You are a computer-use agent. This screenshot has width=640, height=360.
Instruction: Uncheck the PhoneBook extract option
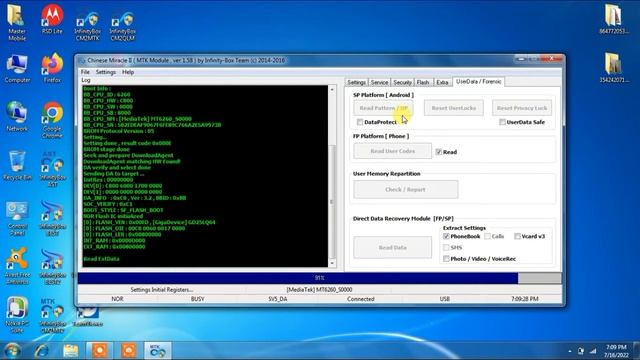coord(446,236)
